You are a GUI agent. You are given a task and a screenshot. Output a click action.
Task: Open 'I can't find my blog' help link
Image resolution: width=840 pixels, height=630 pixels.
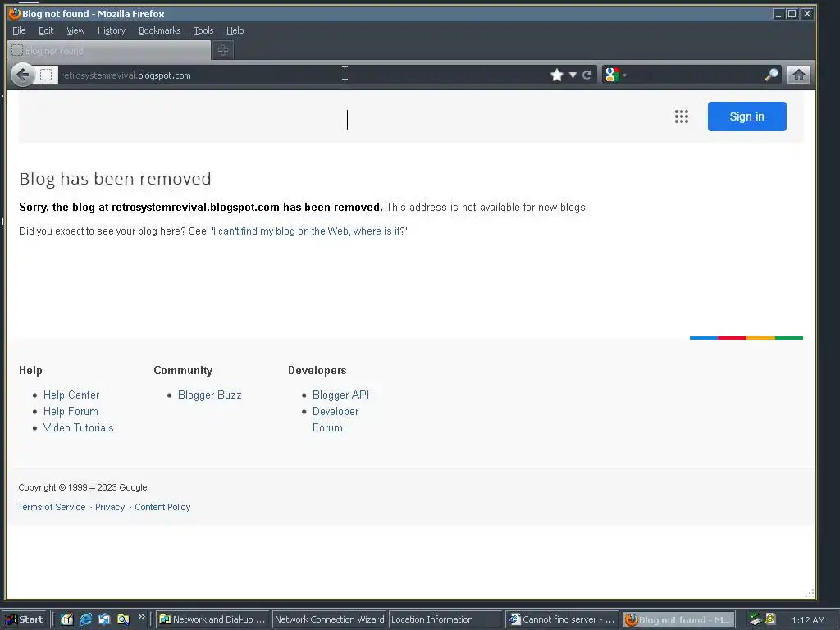309,231
